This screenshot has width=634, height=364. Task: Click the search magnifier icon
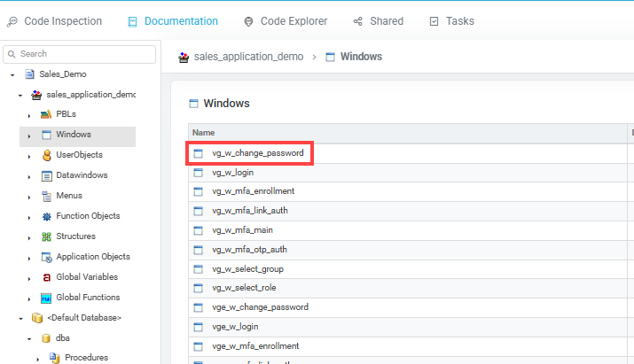12,54
